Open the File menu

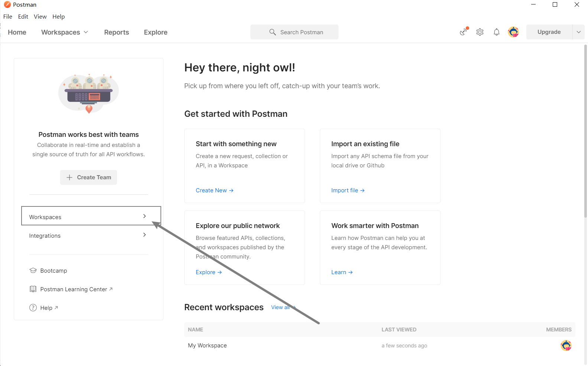8,16
